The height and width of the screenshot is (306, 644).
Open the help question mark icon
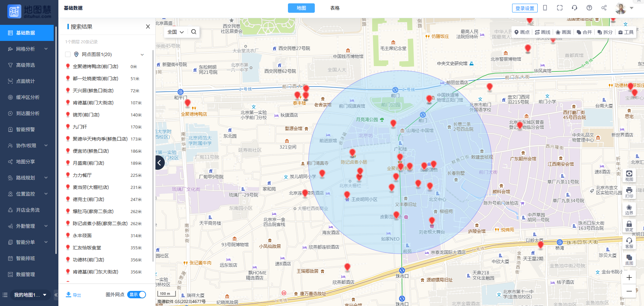[x=589, y=8]
